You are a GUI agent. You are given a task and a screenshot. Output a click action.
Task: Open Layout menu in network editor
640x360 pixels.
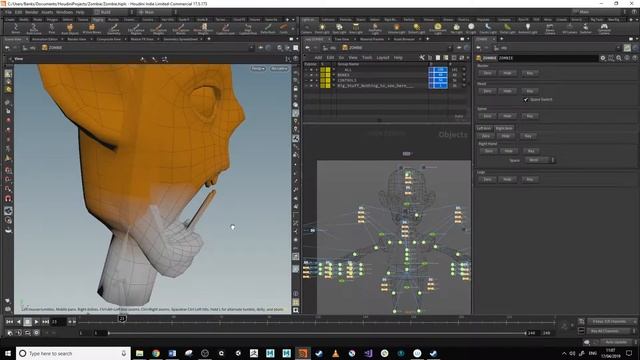[382, 58]
